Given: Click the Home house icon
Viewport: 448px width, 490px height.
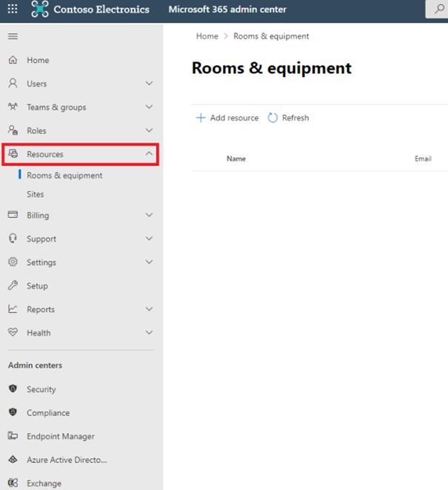Looking at the screenshot, I should coord(13,60).
